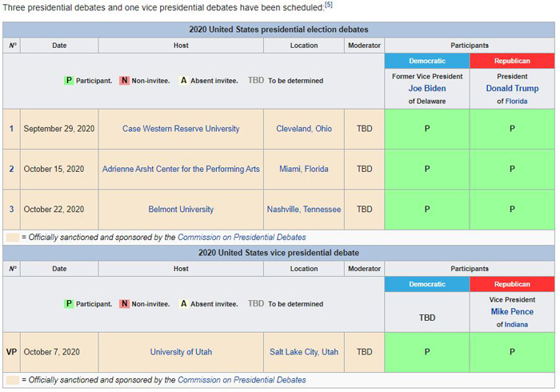Click the Nashville, Tennessee link

[303, 210]
